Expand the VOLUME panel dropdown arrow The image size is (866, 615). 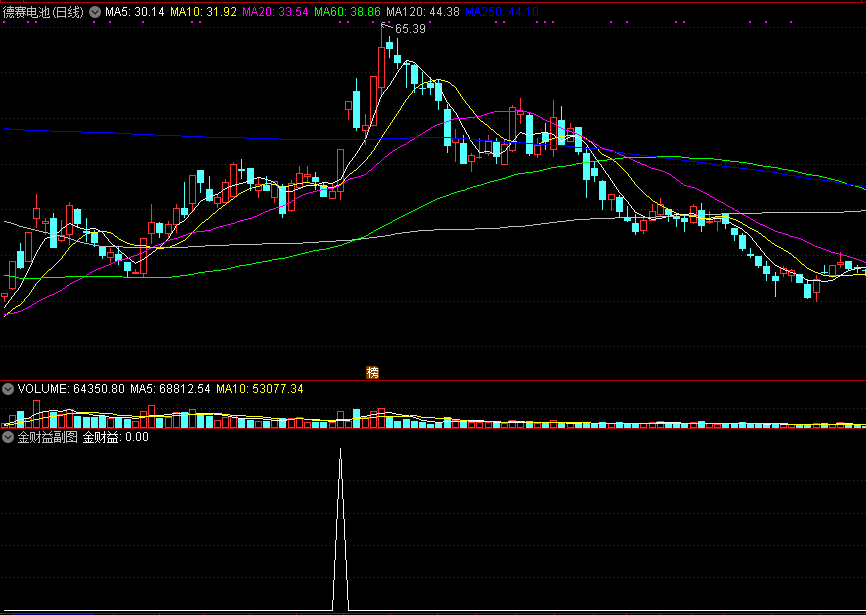tap(8, 389)
